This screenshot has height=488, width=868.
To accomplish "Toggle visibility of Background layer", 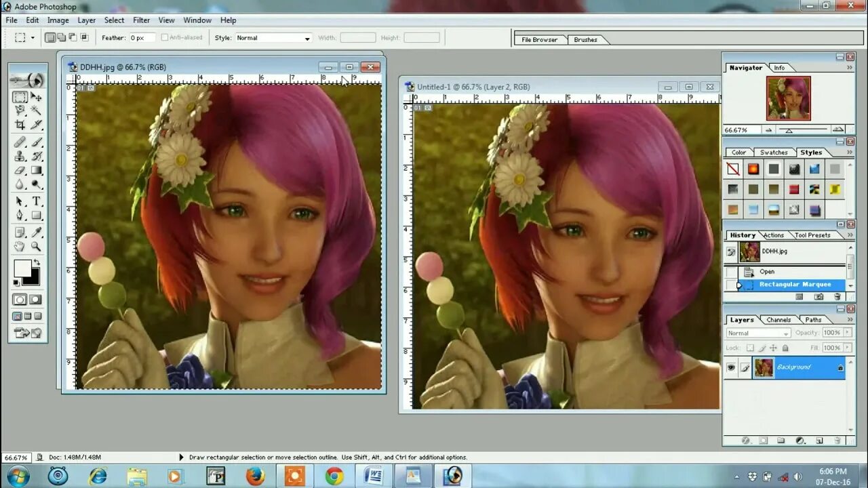I will (730, 367).
